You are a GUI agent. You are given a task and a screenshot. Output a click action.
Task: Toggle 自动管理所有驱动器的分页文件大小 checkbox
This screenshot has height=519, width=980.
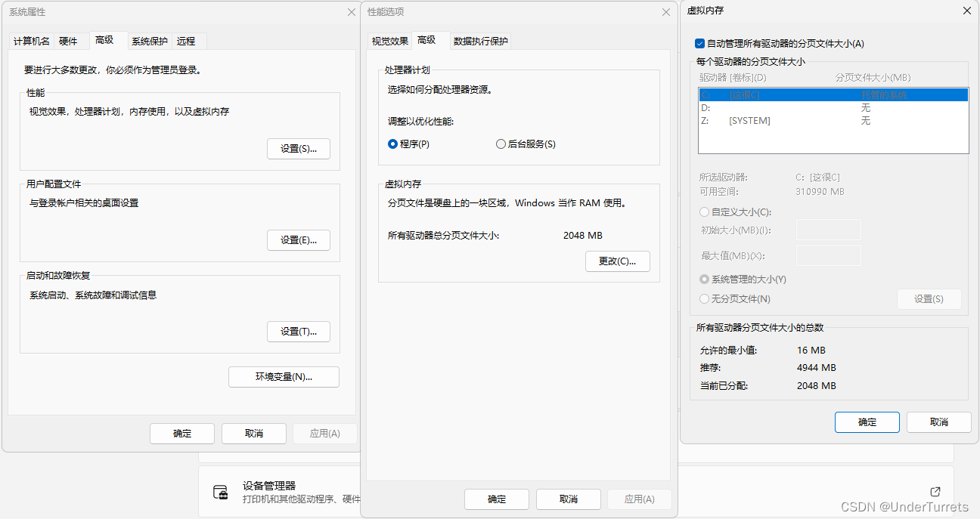click(x=699, y=44)
